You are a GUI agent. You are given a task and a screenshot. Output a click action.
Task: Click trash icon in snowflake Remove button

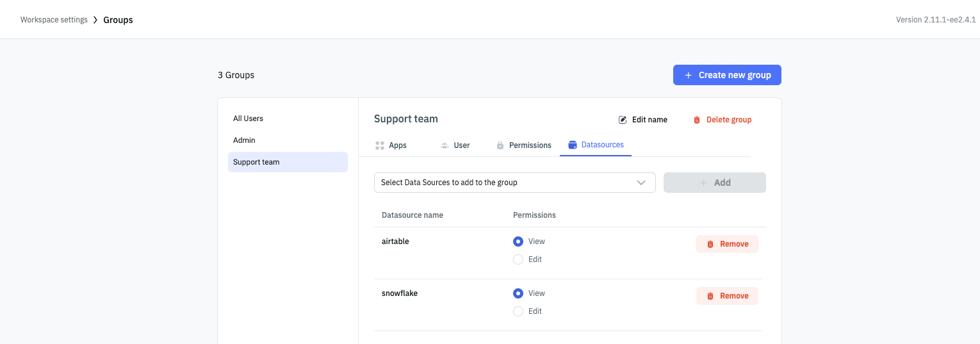[x=710, y=296]
